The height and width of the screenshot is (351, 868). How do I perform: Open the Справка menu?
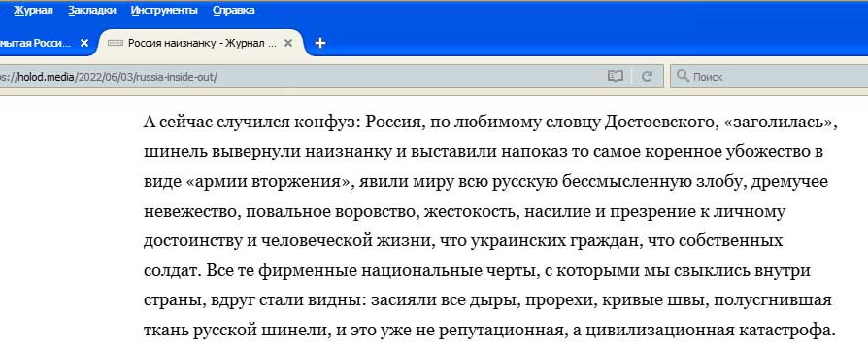tap(234, 10)
